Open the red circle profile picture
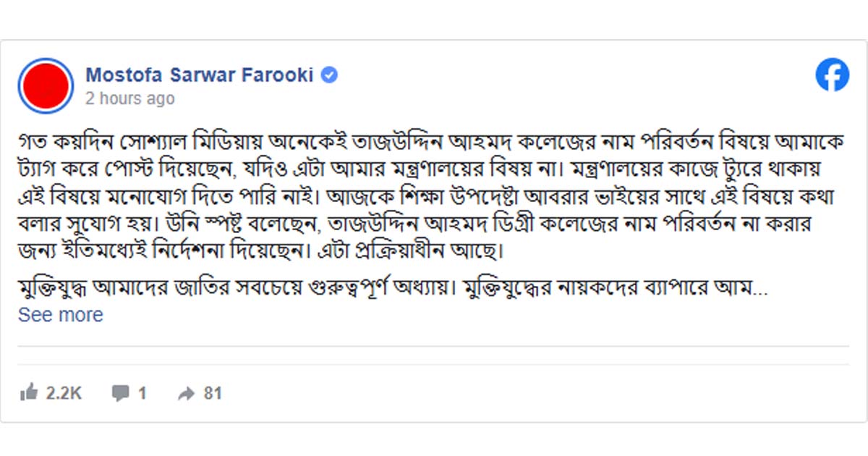868x456 pixels. 46,85
